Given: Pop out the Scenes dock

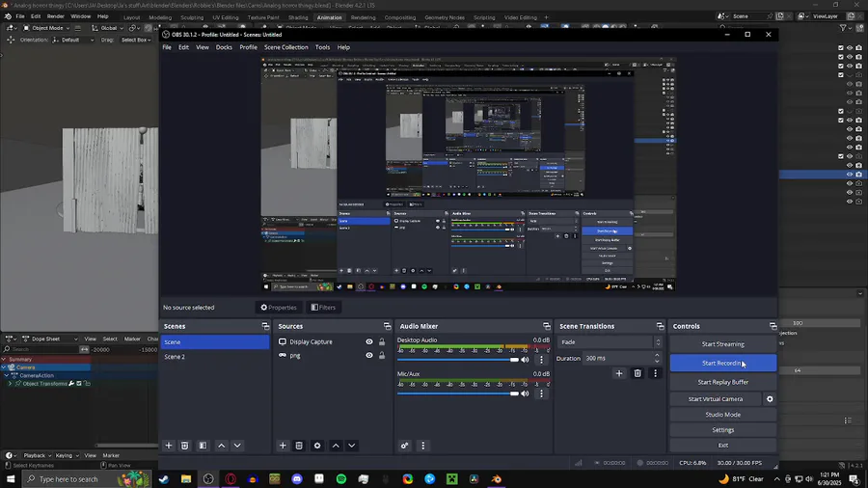Looking at the screenshot, I should tap(265, 326).
